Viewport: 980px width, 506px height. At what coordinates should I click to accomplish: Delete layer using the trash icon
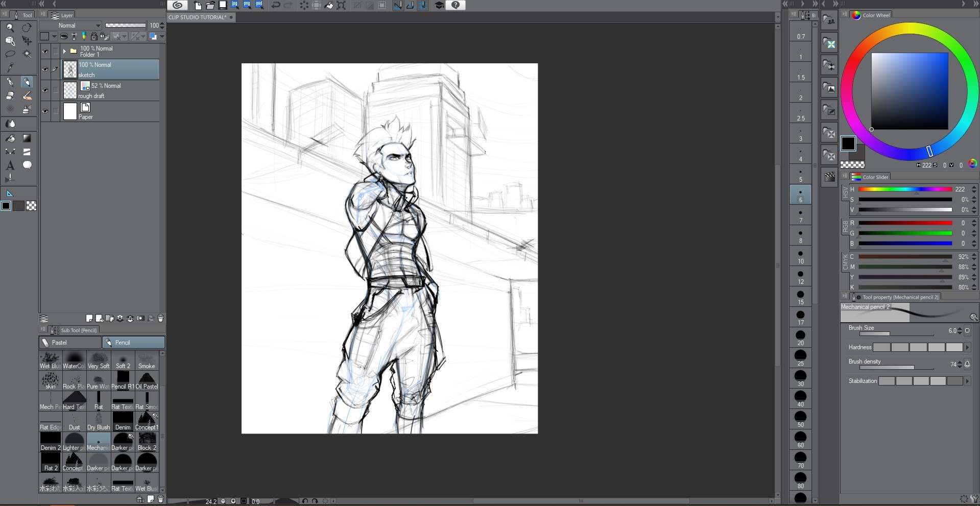click(x=160, y=319)
